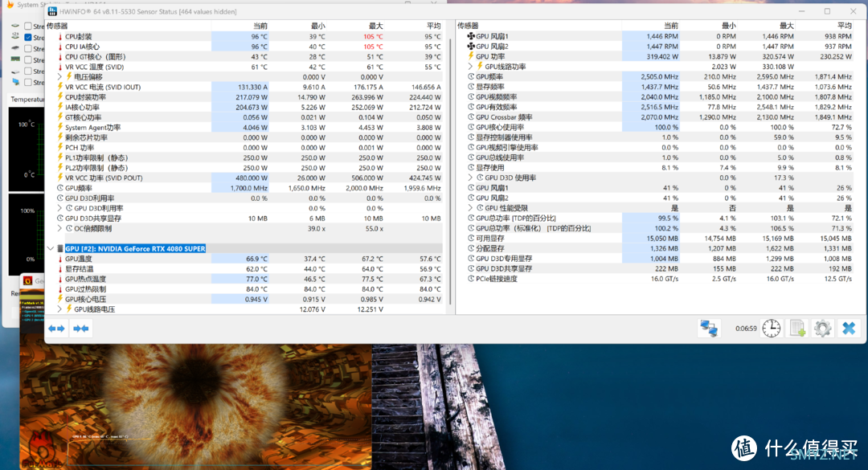Expand the GPU 性能受限 group
This screenshot has height=470, width=868.
(470, 207)
